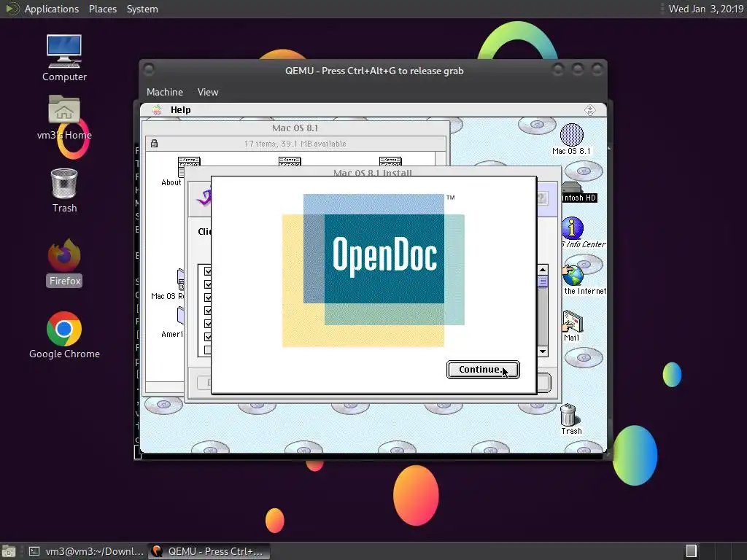Select the Google Chrome desktop icon
The image size is (747, 560).
64,329
